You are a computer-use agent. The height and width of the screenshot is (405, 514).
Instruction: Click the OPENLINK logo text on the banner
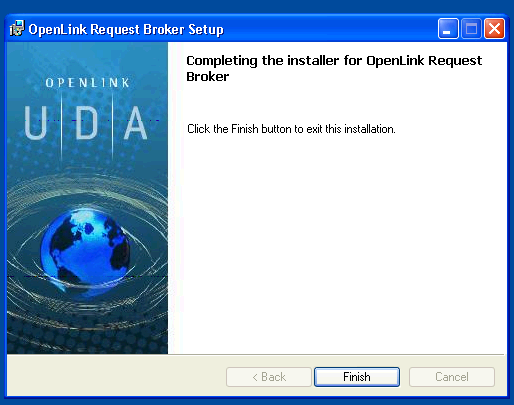pyautogui.click(x=87, y=83)
